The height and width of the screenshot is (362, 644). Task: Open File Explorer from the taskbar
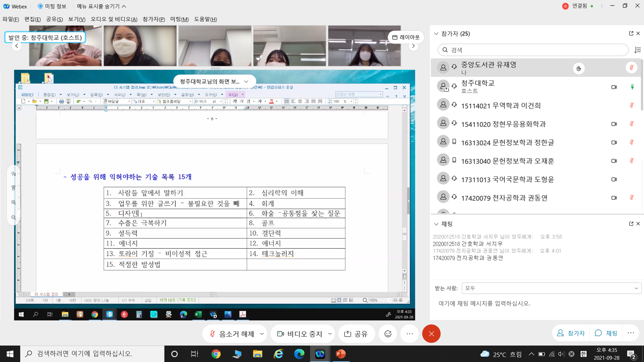point(258,354)
